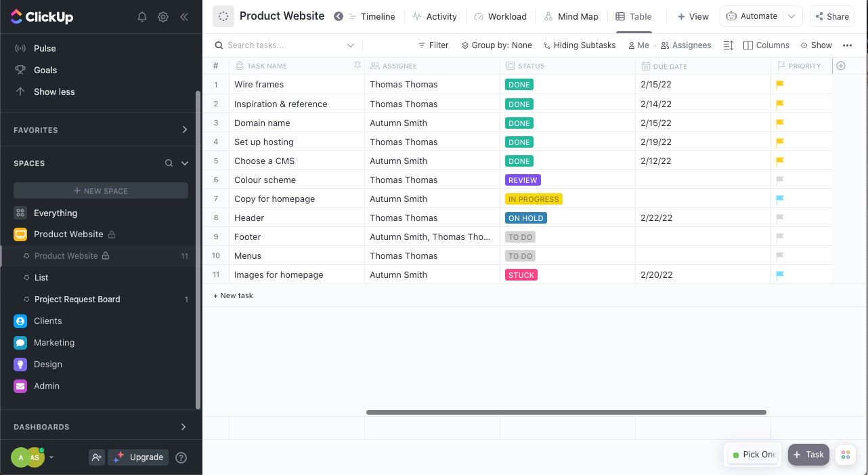Click the invite people icon
This screenshot has width=868, height=475.
point(96,457)
